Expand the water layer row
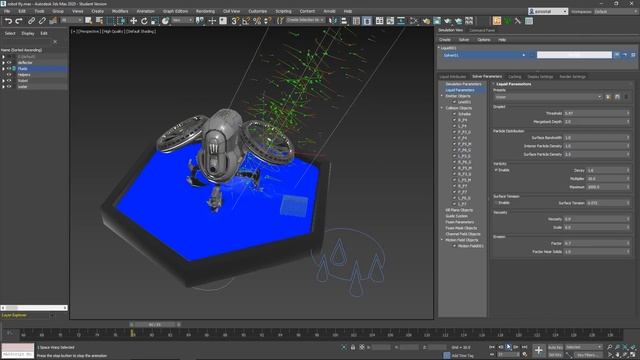The height and width of the screenshot is (360, 640). pyautogui.click(x=3, y=87)
